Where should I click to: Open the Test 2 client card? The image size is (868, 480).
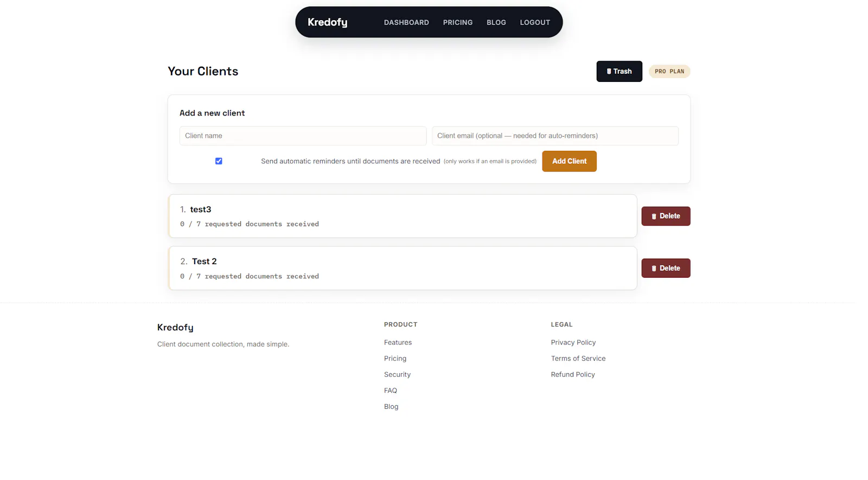(x=403, y=268)
